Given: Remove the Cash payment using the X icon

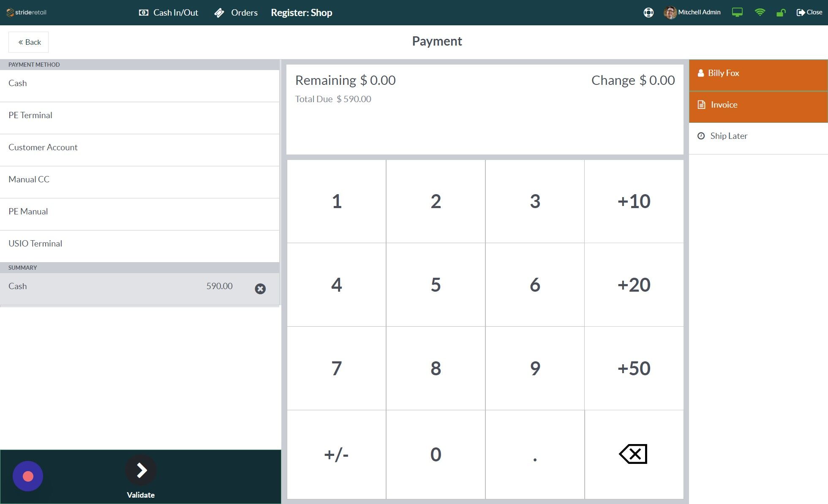Looking at the screenshot, I should point(260,289).
